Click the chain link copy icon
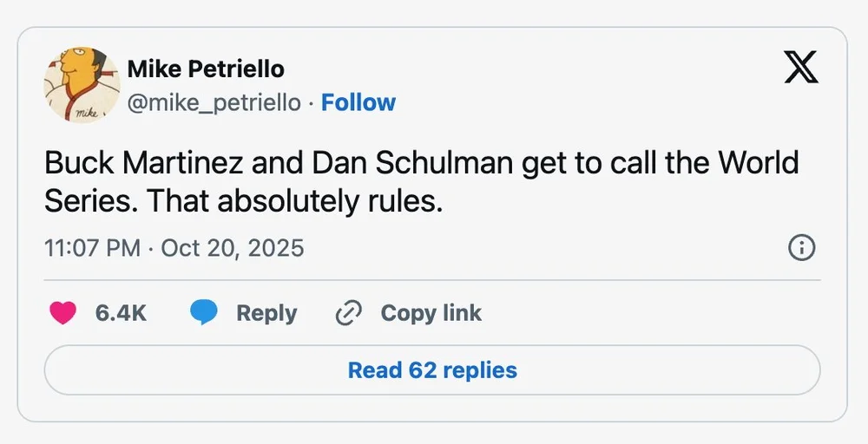 [349, 313]
